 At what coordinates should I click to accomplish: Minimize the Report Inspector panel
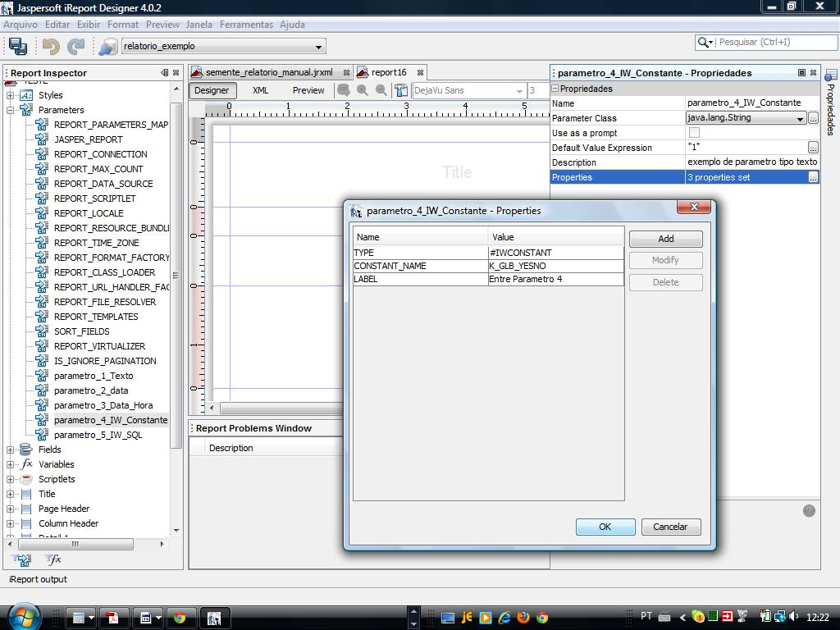tap(164, 73)
